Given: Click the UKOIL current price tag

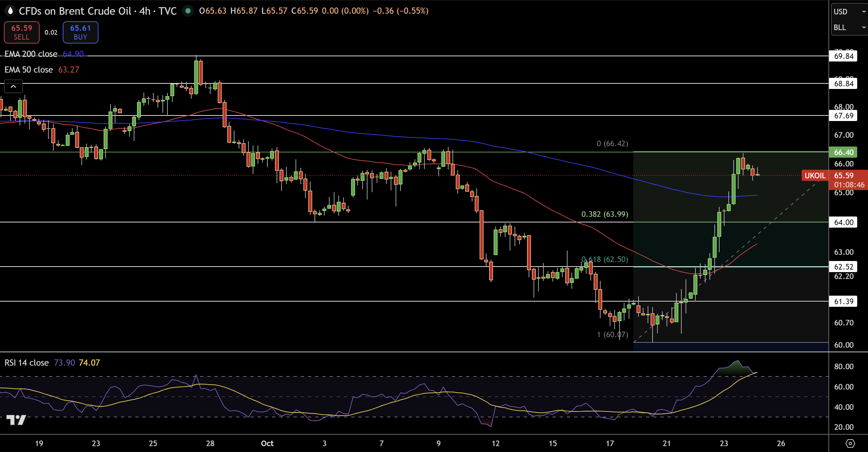Looking at the screenshot, I should tap(815, 176).
